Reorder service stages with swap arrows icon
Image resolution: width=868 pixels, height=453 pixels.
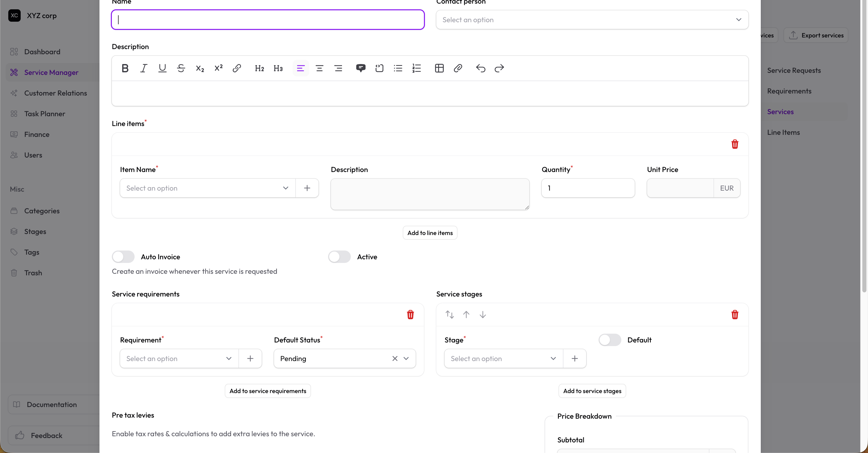(450, 315)
